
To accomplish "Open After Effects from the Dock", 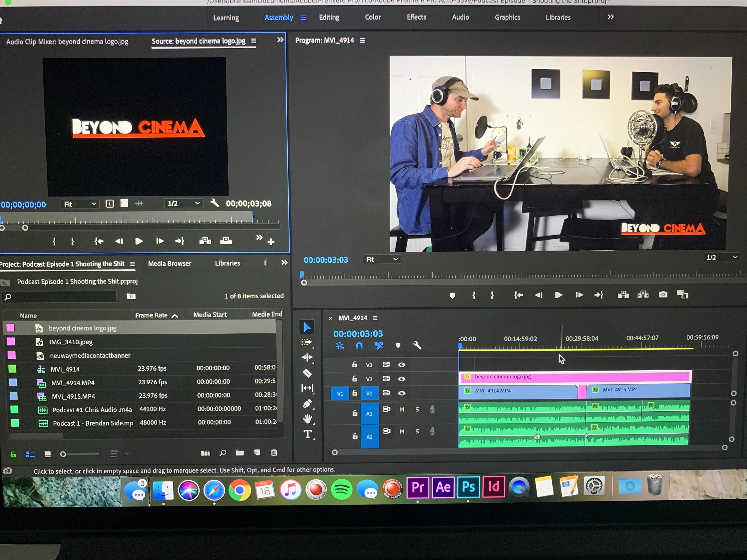I will click(443, 487).
